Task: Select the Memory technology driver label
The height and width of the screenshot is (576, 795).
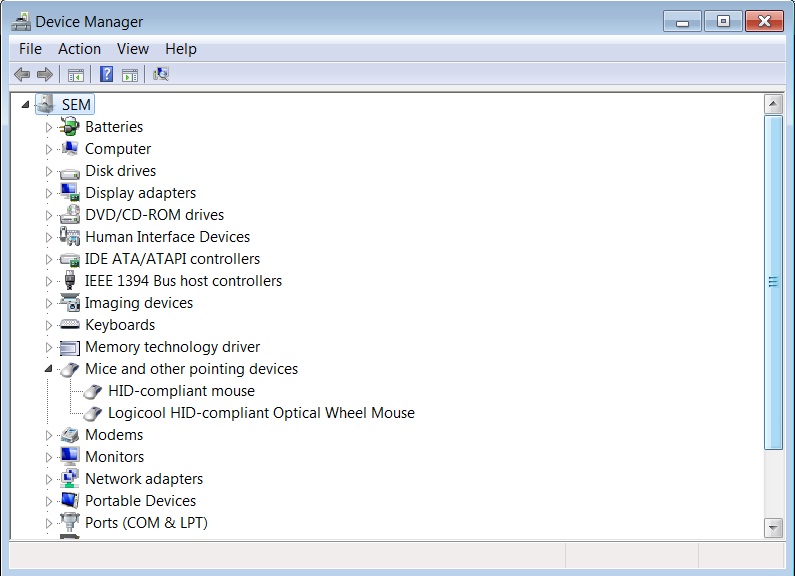Action: pyautogui.click(x=172, y=347)
